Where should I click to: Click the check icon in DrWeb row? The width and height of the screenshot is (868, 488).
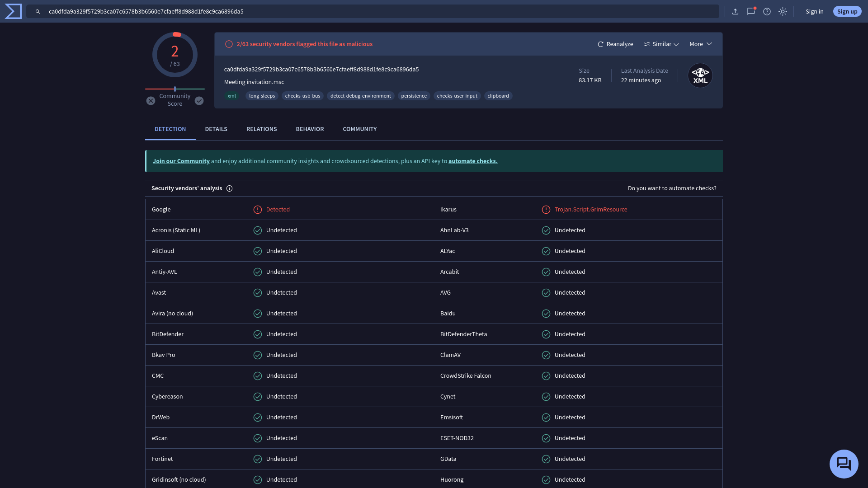tap(258, 418)
